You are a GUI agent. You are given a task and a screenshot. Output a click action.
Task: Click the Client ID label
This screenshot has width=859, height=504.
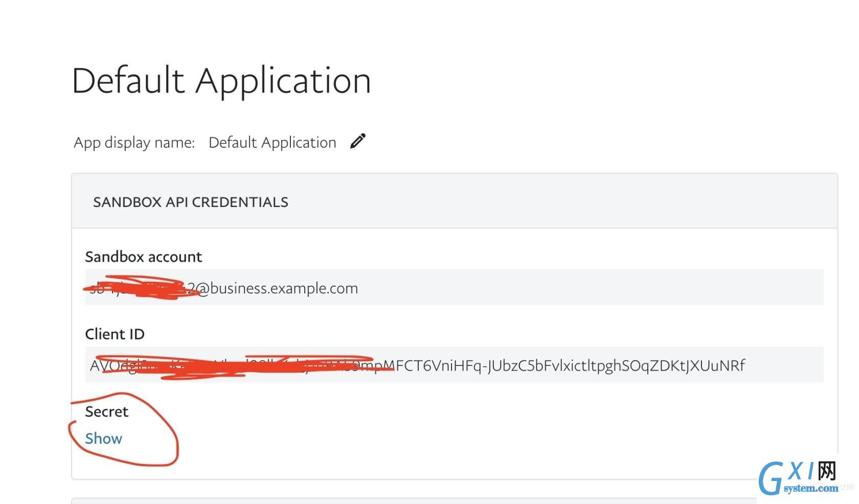click(115, 334)
